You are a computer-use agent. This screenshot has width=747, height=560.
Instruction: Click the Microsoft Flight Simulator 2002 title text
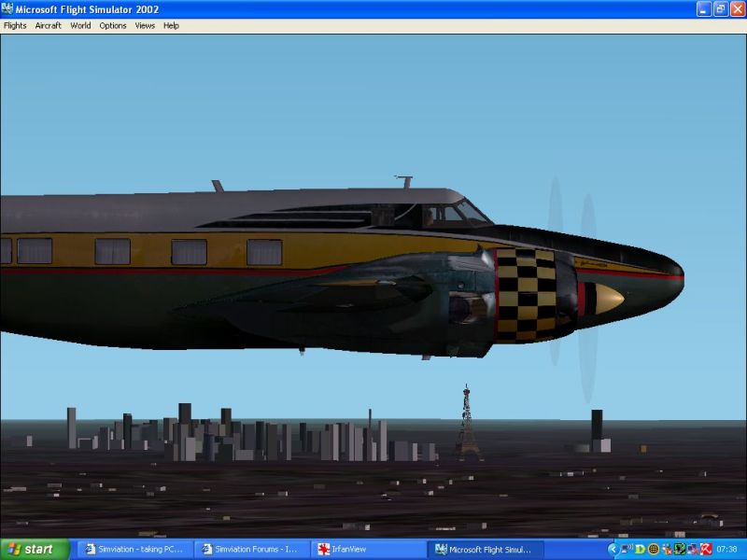click(87, 9)
